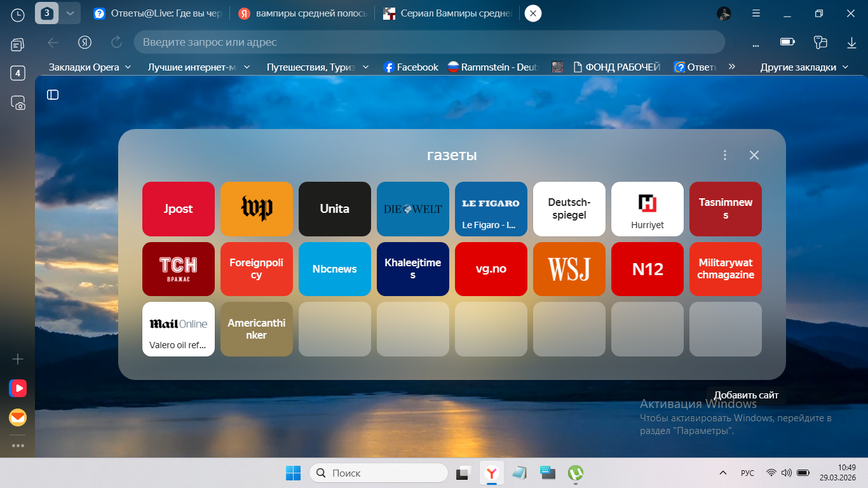Viewport: 868px width, 488px height.
Task: Close the газеты folder panel
Action: (754, 155)
